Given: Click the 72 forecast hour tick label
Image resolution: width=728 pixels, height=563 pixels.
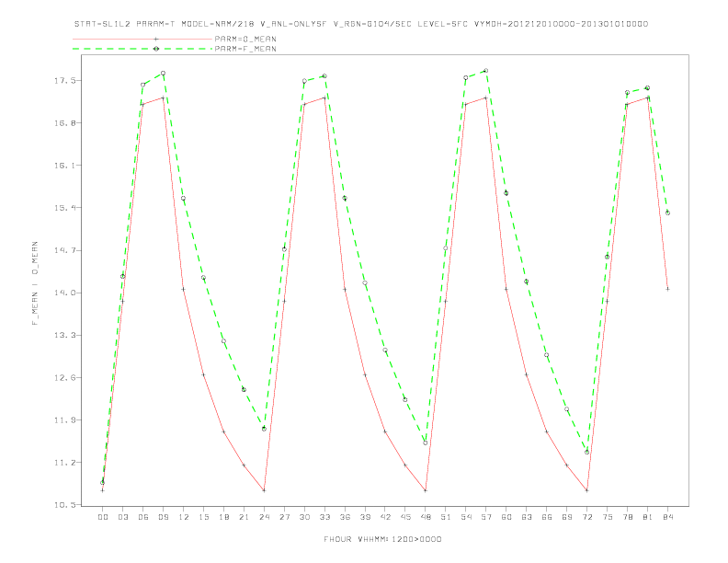Looking at the screenshot, I should pyautogui.click(x=587, y=517).
